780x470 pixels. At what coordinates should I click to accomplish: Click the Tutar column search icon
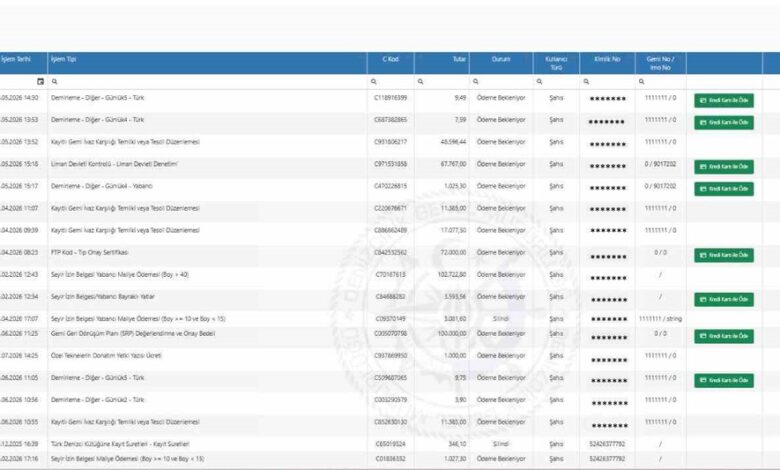420,82
